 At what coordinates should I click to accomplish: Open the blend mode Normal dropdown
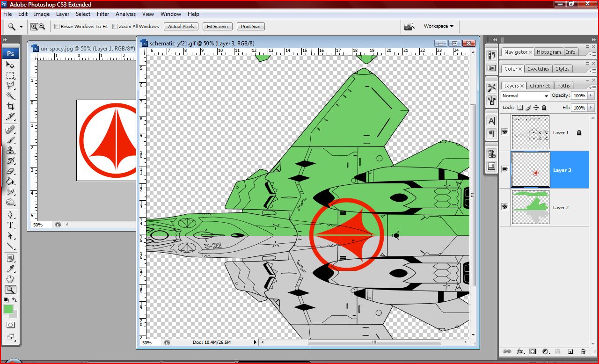[x=525, y=95]
